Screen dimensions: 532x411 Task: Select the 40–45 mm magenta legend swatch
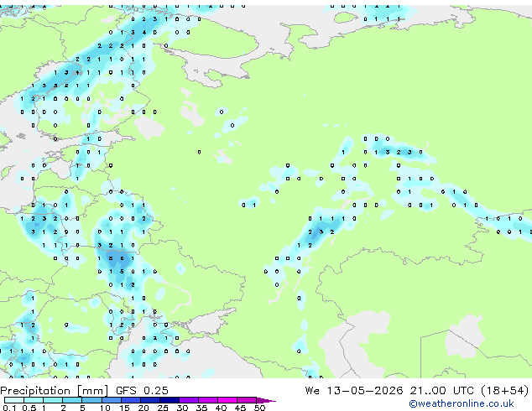227,400
